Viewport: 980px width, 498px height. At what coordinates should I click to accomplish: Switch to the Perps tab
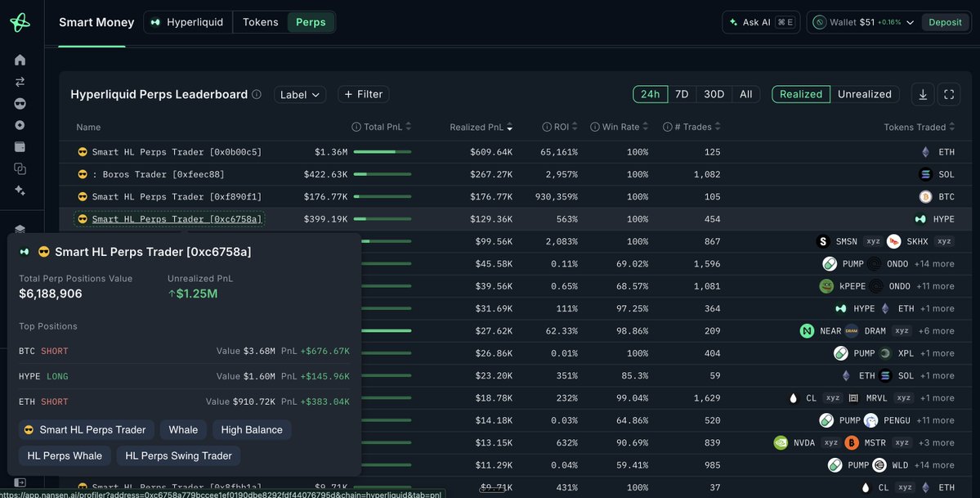tap(311, 23)
